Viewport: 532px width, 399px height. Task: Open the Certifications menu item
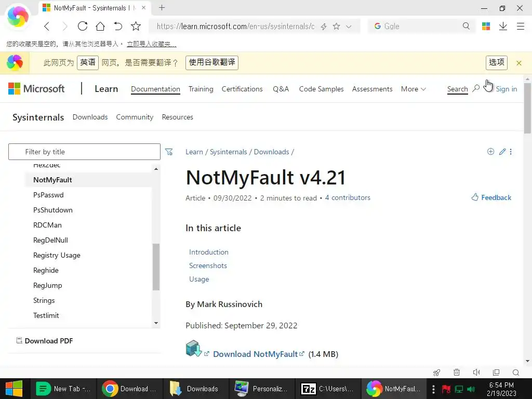pyautogui.click(x=242, y=89)
